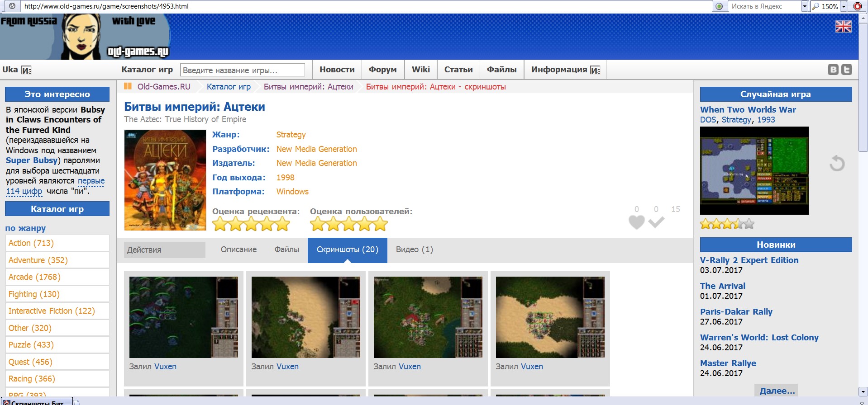868x405 pixels.
Task: Click into the game name search field
Action: click(x=243, y=70)
